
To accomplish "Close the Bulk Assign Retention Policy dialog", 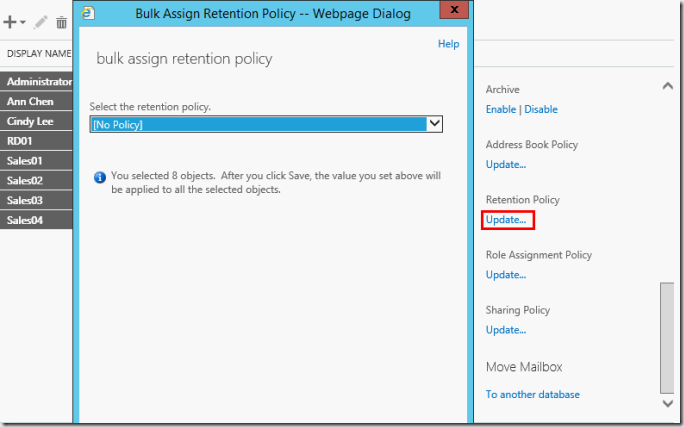I will (453, 12).
